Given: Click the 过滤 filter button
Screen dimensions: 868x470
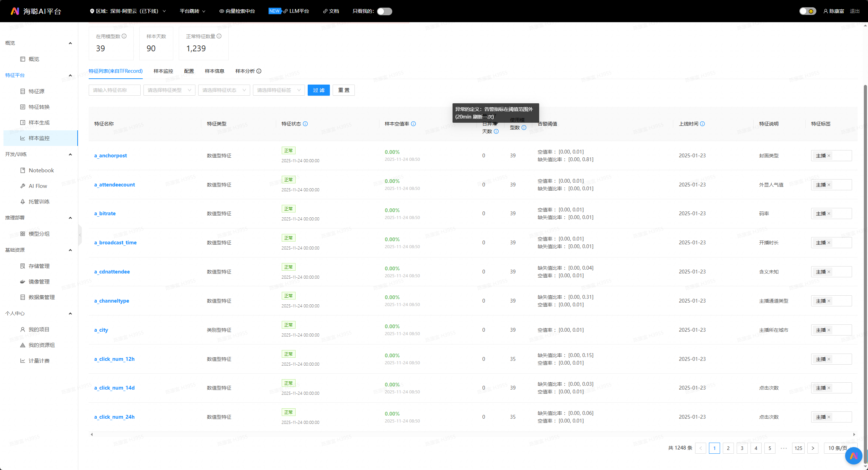Looking at the screenshot, I should point(318,90).
